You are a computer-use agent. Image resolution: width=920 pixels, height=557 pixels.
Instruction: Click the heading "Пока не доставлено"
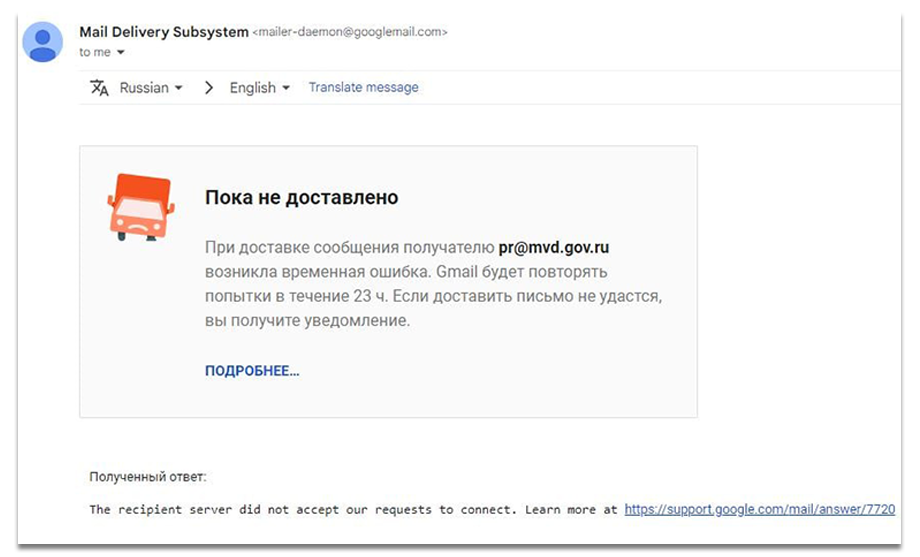pyautogui.click(x=302, y=197)
